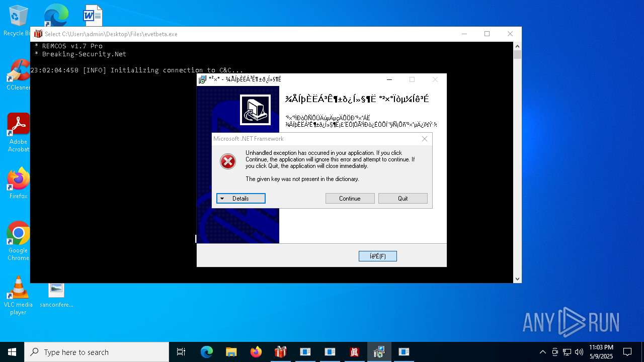Launch Firefox from the desktop
The image size is (644, 362).
pos(18,184)
